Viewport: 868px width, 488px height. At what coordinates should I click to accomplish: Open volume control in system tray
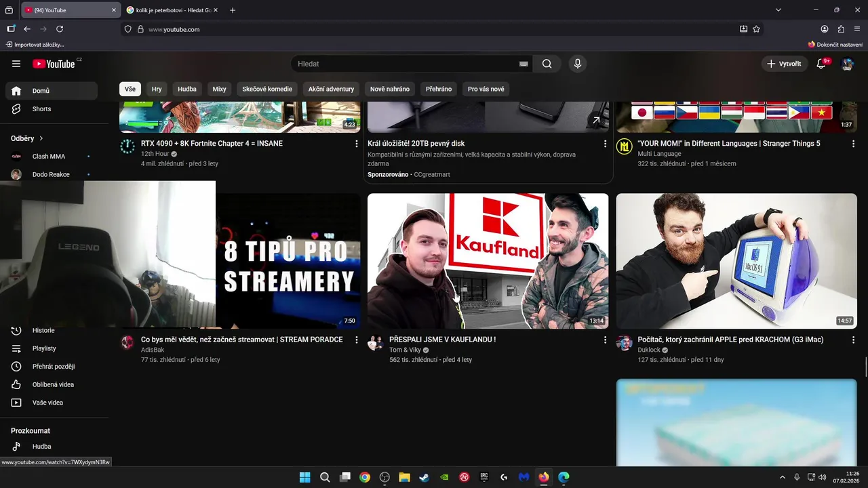click(823, 477)
